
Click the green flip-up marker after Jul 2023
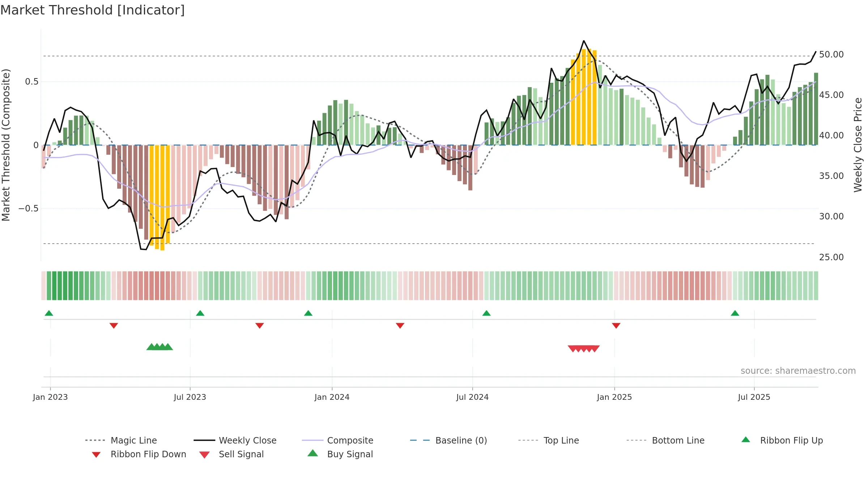pyautogui.click(x=200, y=313)
